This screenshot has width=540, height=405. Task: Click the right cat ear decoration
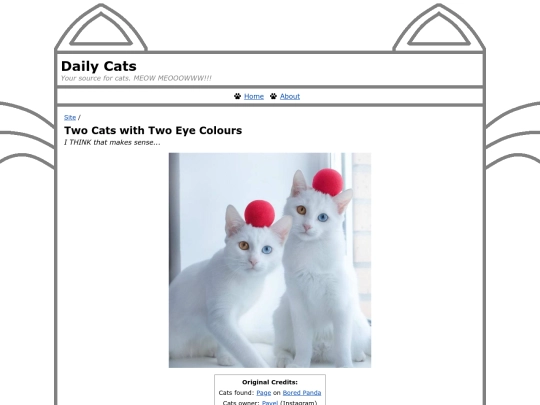pyautogui.click(x=439, y=28)
